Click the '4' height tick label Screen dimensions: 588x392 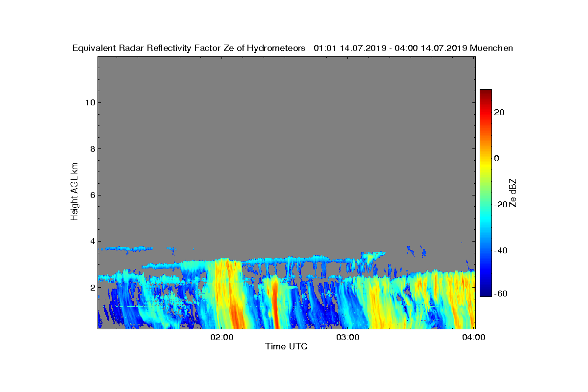tap(92, 241)
